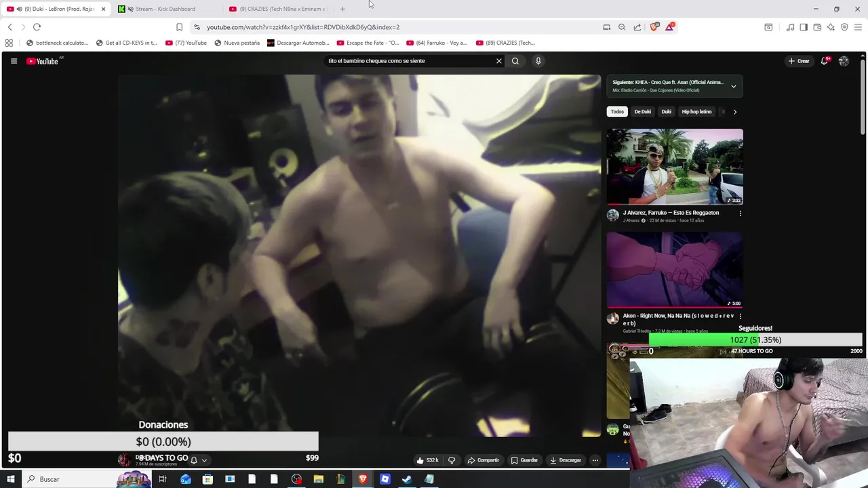Open the YouTube account avatar menu
Viewport: 868px width, 488px height.
tap(844, 61)
